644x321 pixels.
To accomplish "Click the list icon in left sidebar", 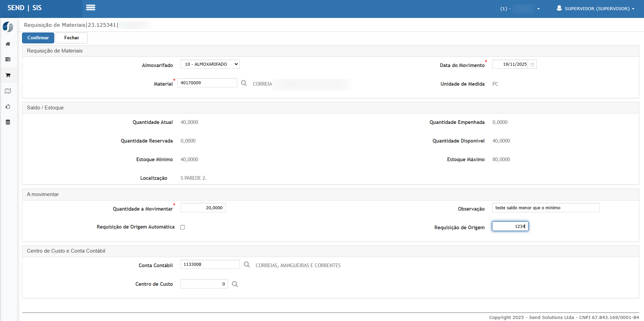I will coord(8,60).
